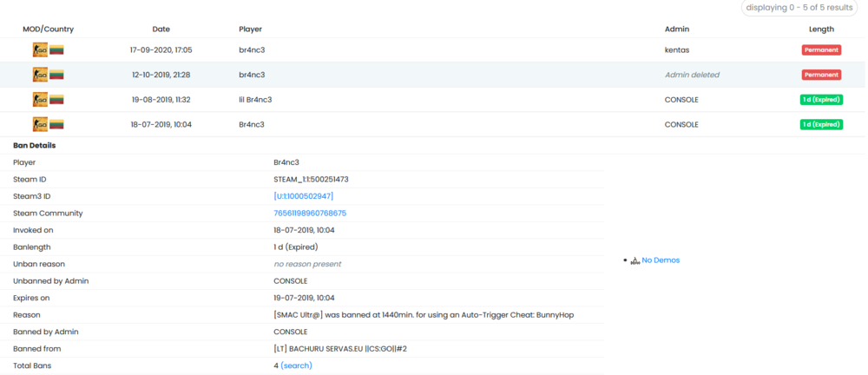Click Lithuania flag in 19-08-2019 ban row

56,100
